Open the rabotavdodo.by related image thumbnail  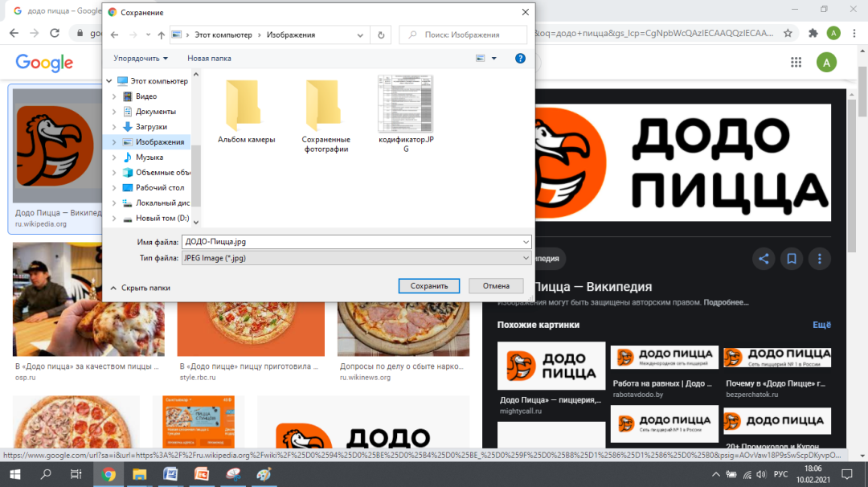pos(665,358)
